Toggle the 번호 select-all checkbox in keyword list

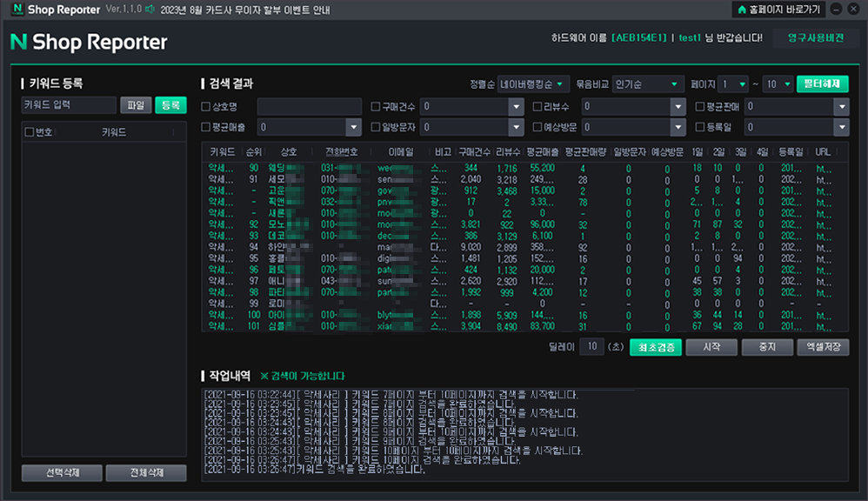pyautogui.click(x=30, y=131)
